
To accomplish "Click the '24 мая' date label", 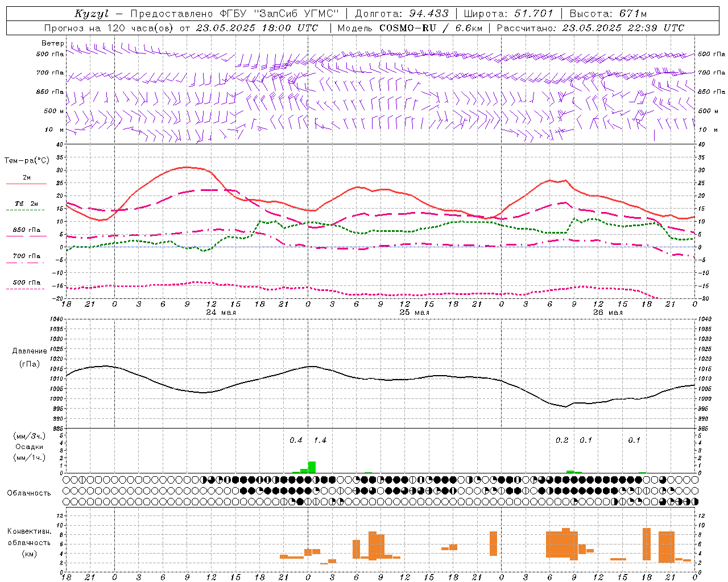I will pos(221,313).
